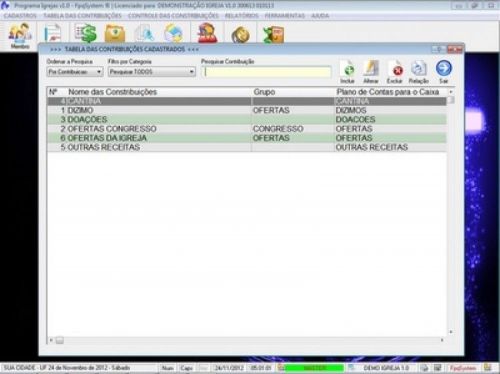Click the globe pages toolbar icon
Screen dimensions: 500x374
(173, 33)
